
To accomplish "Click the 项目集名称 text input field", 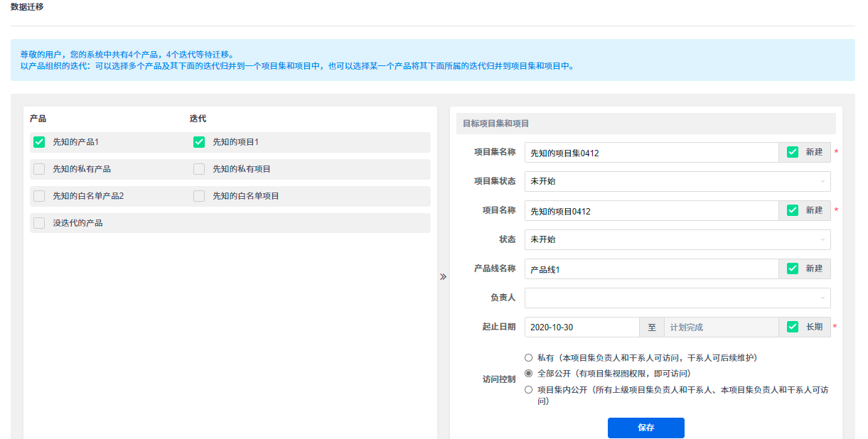I will (x=651, y=153).
